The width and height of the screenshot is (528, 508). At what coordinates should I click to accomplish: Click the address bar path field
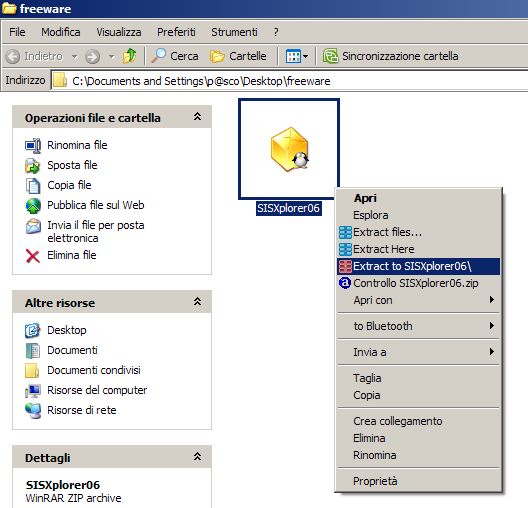coord(290,81)
